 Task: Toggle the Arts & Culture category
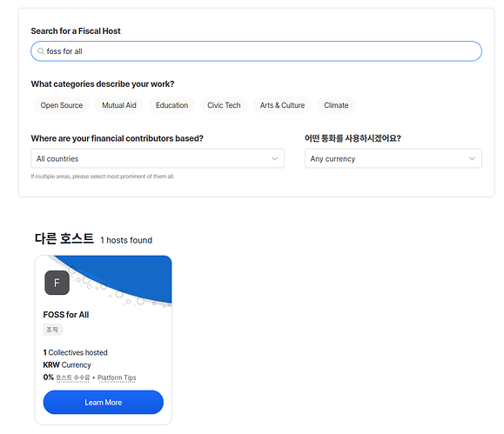pyautogui.click(x=282, y=105)
